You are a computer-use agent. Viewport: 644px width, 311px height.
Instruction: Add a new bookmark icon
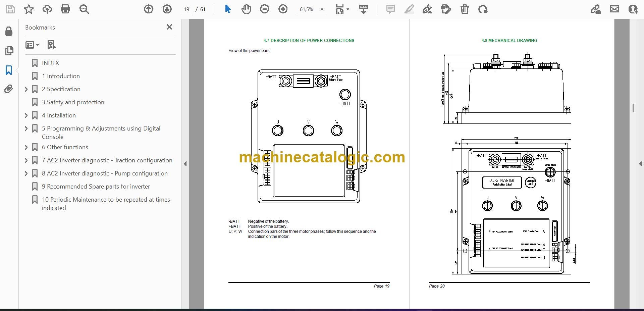point(51,45)
